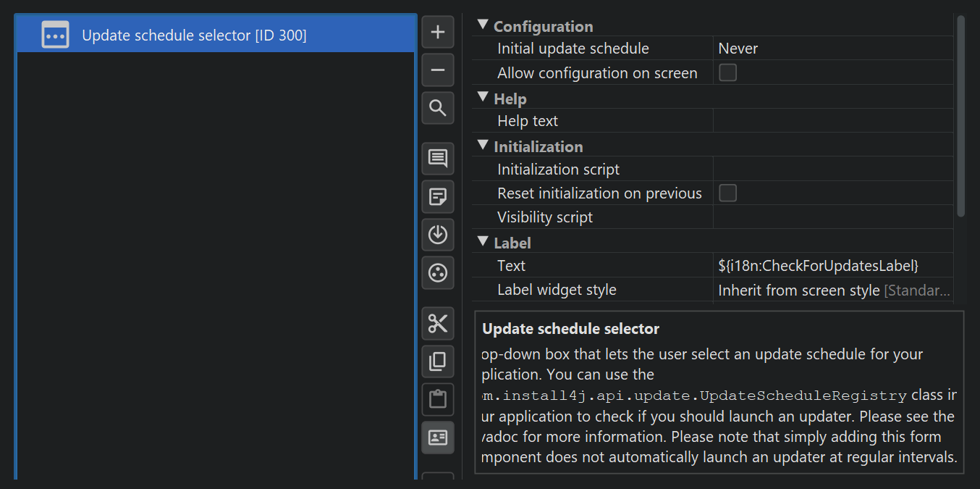Collapse the Configuration section
Image resolution: width=980 pixels, height=489 pixels.
tap(483, 26)
